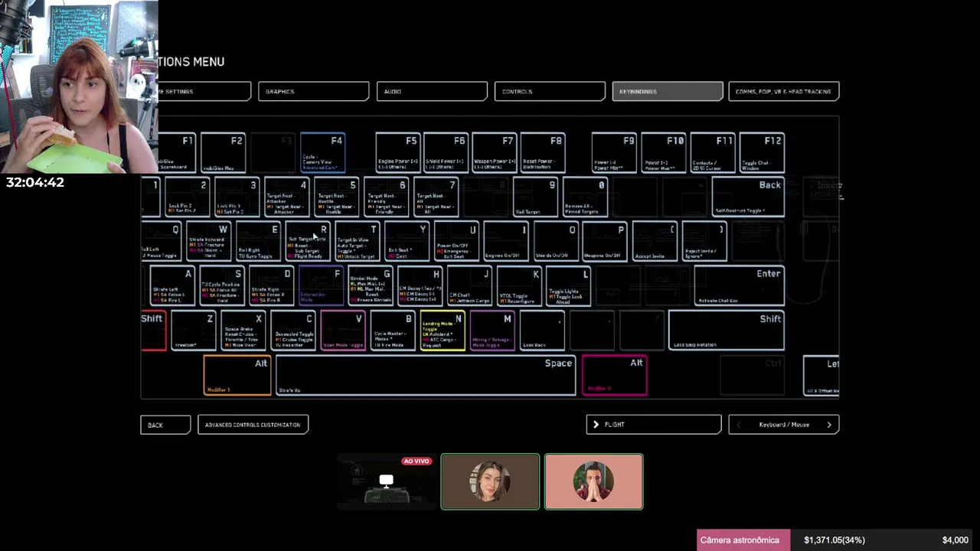Select the F5 Engine Power key

pyautogui.click(x=397, y=153)
